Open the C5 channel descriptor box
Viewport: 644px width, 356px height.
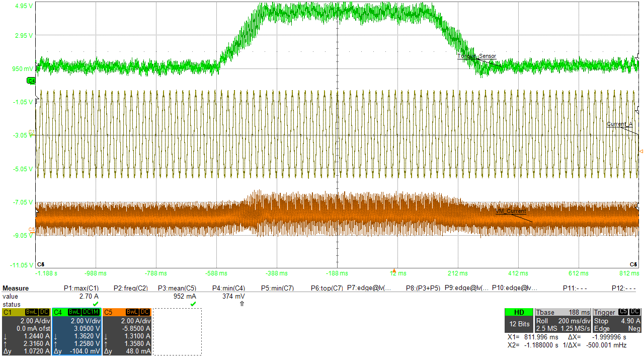[127, 331]
